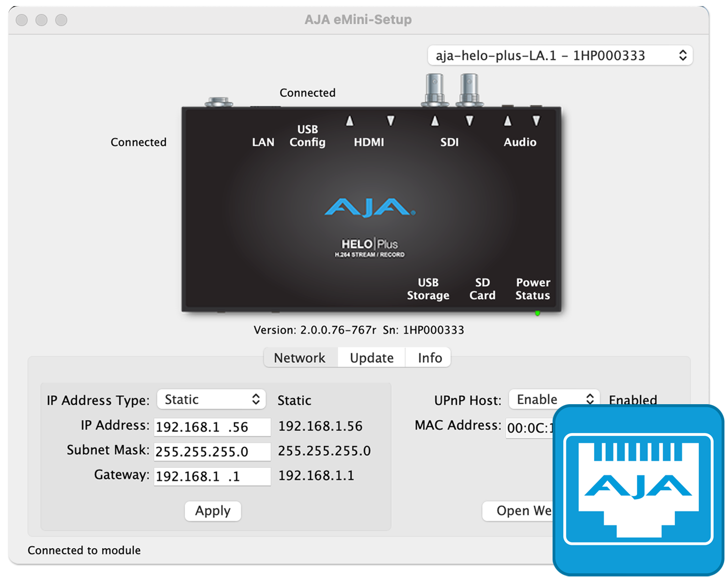
Task: Click the AJA eMini-Setup Ethernet app icon
Action: click(x=638, y=490)
